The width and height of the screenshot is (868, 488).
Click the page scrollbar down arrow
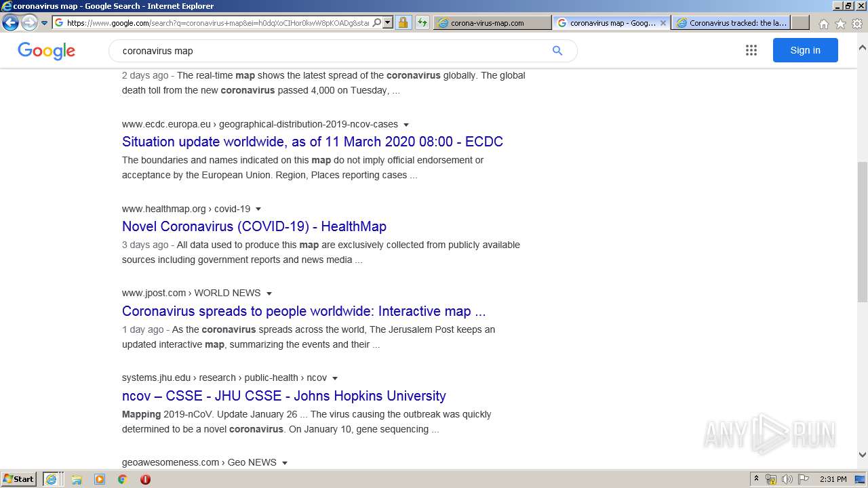click(x=863, y=455)
